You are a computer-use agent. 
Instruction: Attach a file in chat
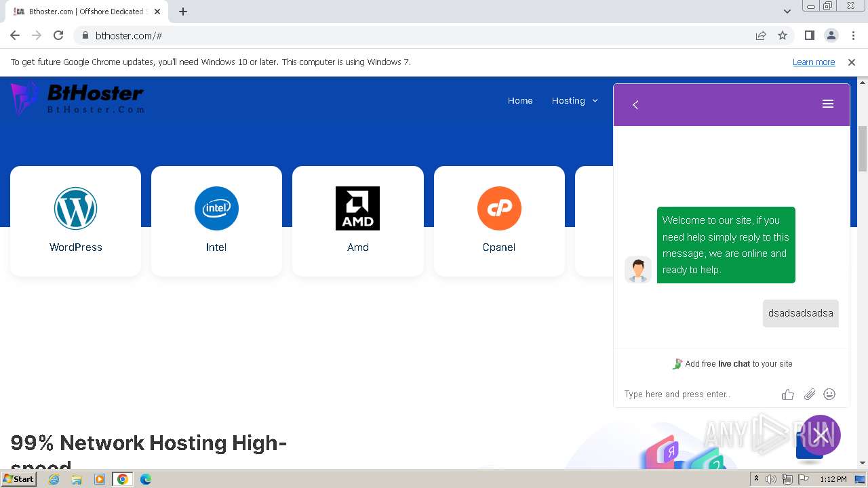click(809, 394)
